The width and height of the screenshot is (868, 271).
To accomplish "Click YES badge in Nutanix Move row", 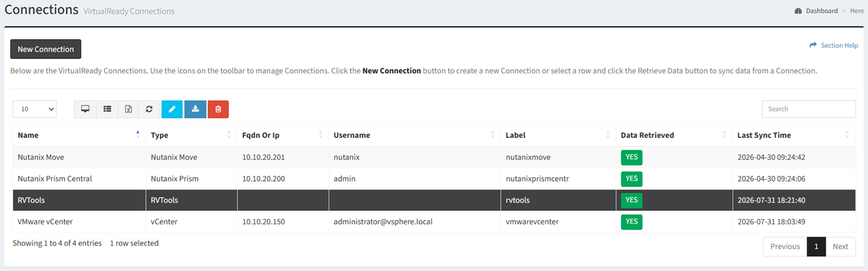I will (632, 157).
